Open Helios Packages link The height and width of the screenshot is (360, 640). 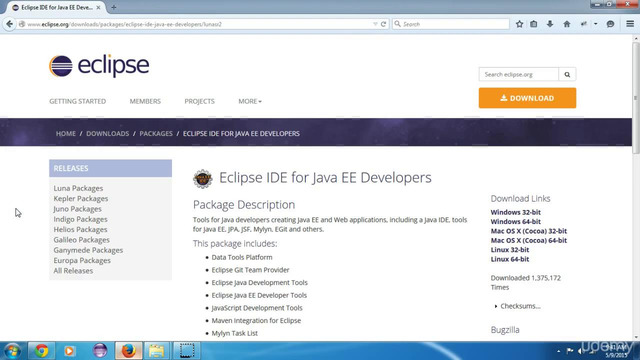pyautogui.click(x=80, y=229)
